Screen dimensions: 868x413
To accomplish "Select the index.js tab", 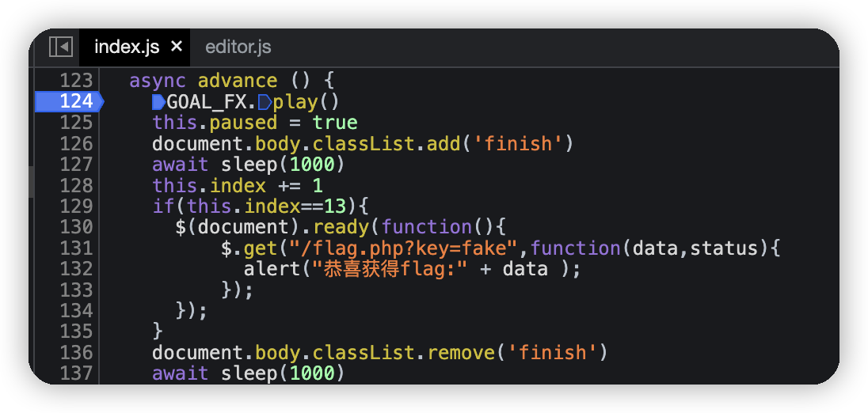I will (x=126, y=47).
